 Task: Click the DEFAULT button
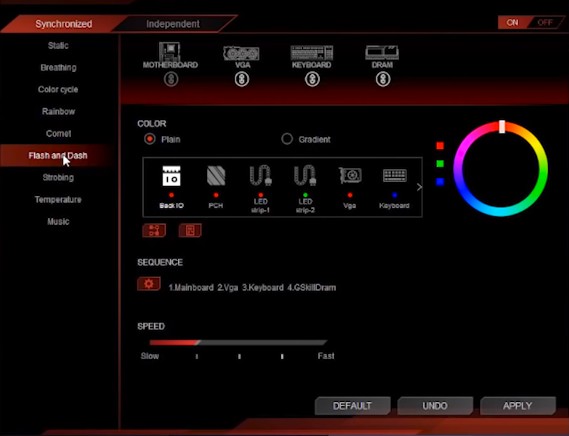point(352,406)
